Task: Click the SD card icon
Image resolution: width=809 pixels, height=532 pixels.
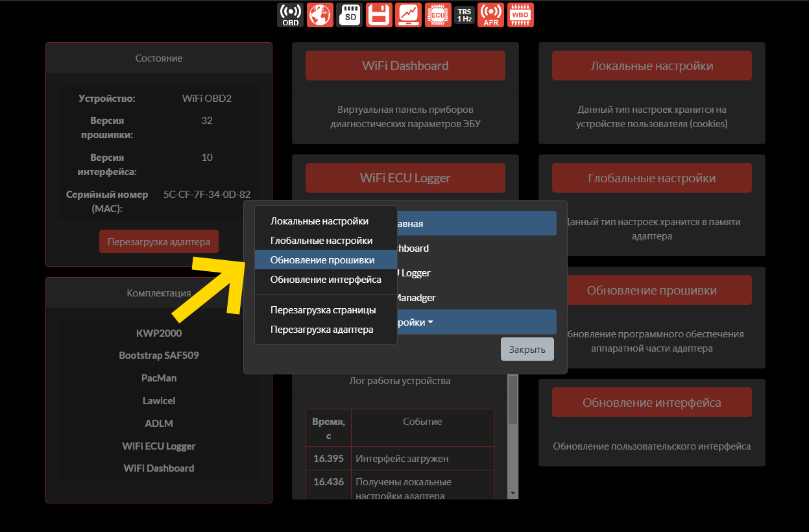Action: point(350,14)
